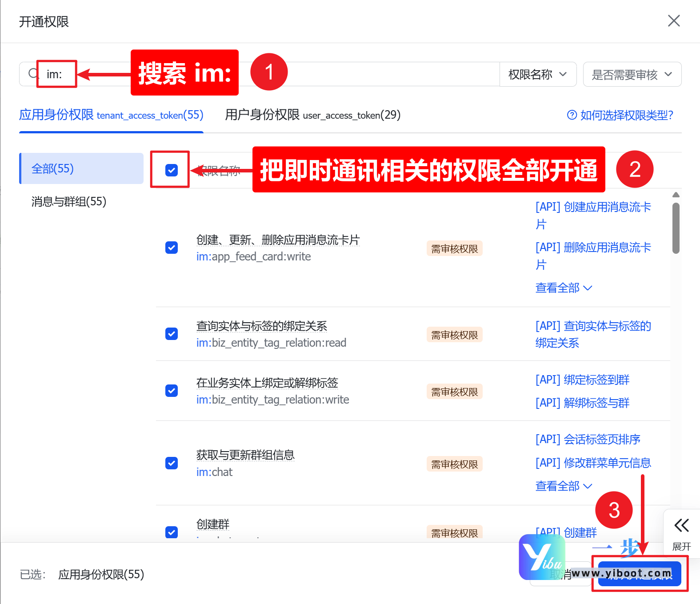Image resolution: width=700 pixels, height=604 pixels.
Task: Open [API] 创建应用消息流卡片 link
Action: point(593,216)
